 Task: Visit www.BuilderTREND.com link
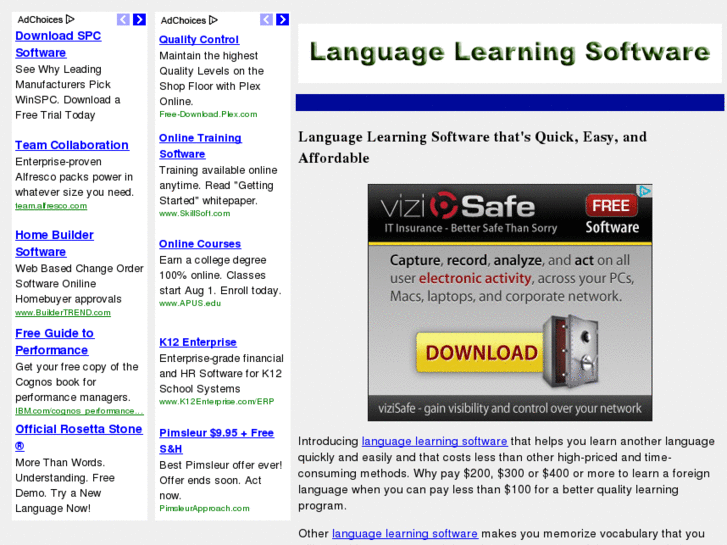tap(63, 313)
